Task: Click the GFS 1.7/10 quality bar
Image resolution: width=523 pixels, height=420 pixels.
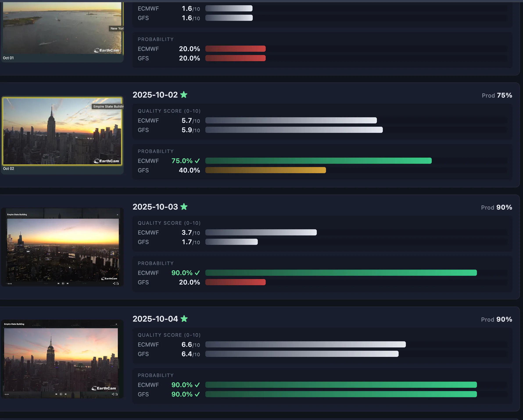Action: (231, 242)
